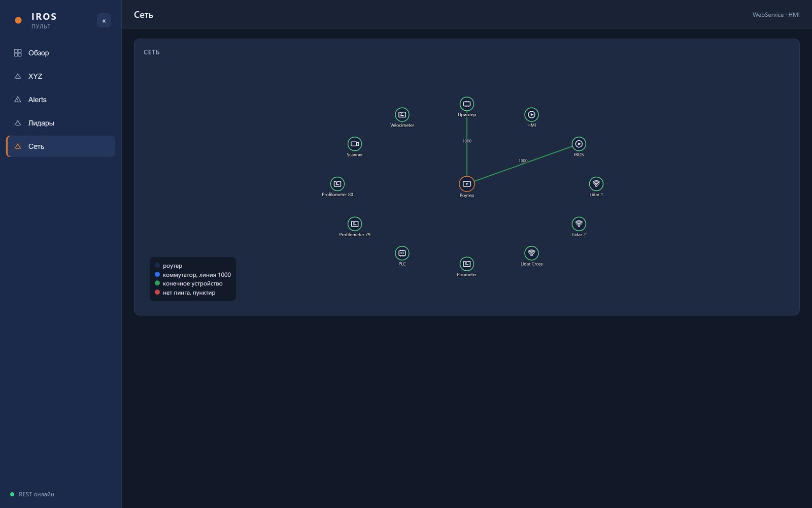Click the IROS orange logo dot
The image size is (812, 508).
[18, 20]
